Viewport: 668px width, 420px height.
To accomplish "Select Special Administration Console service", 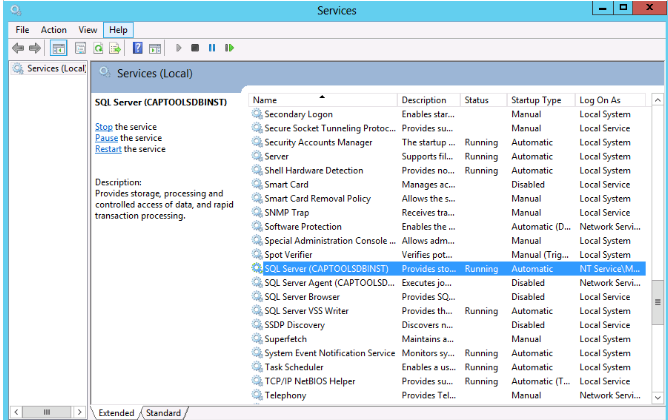I will (447, 240).
